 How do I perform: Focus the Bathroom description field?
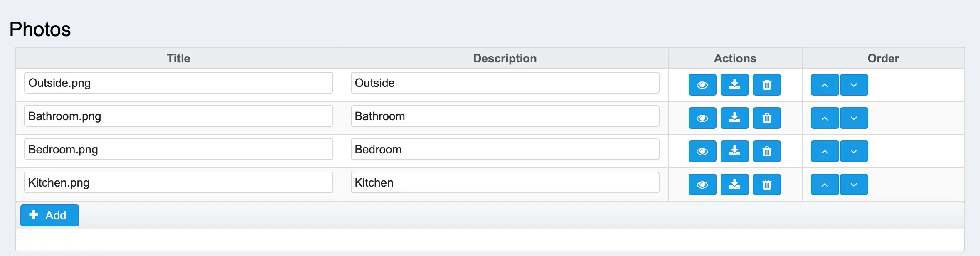tap(505, 116)
